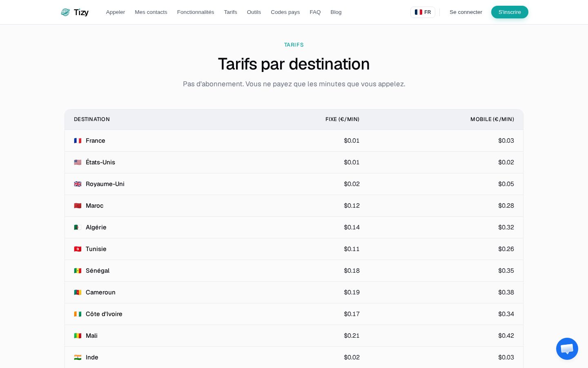Image resolution: width=588 pixels, height=368 pixels.
Task: Open Codes pays in the navigation
Action: point(285,12)
